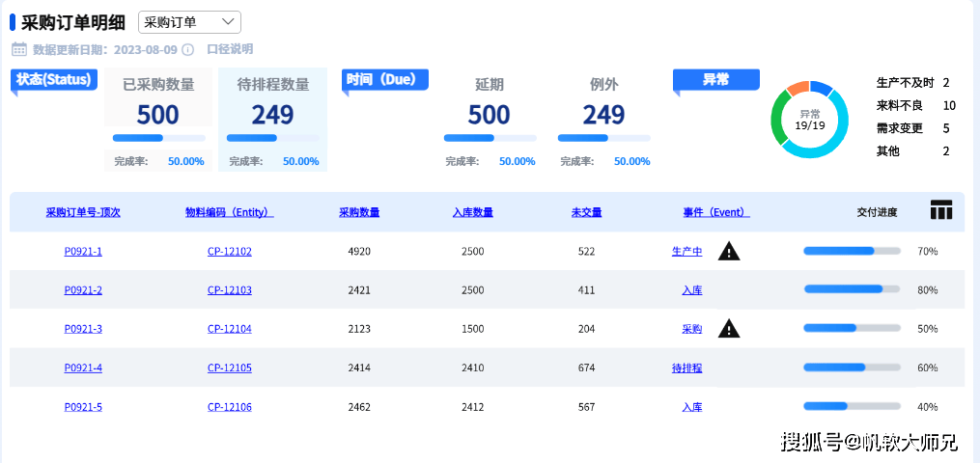The width and height of the screenshot is (980, 463).
Task: Select the 状态(Status) tab label
Action: point(54,80)
